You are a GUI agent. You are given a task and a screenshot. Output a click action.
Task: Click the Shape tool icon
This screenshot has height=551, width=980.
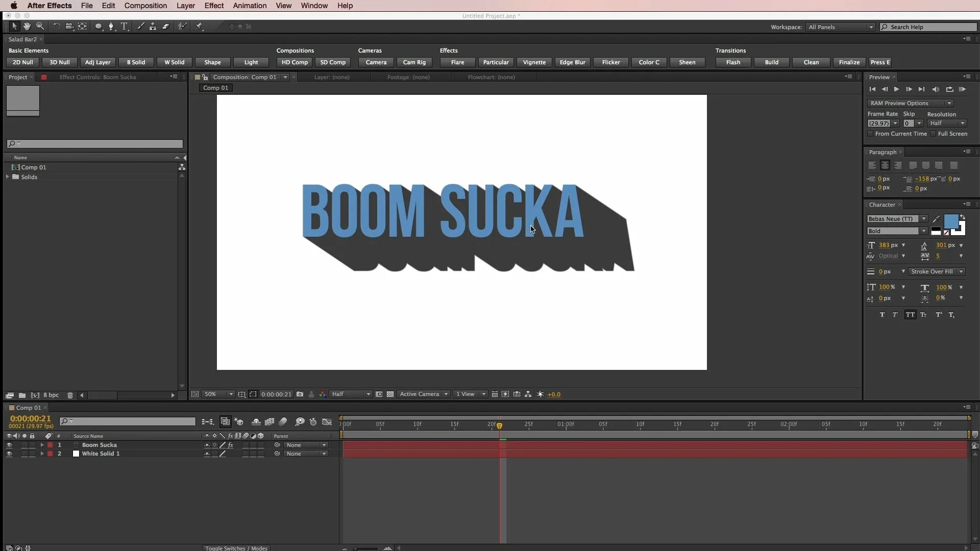click(x=97, y=26)
